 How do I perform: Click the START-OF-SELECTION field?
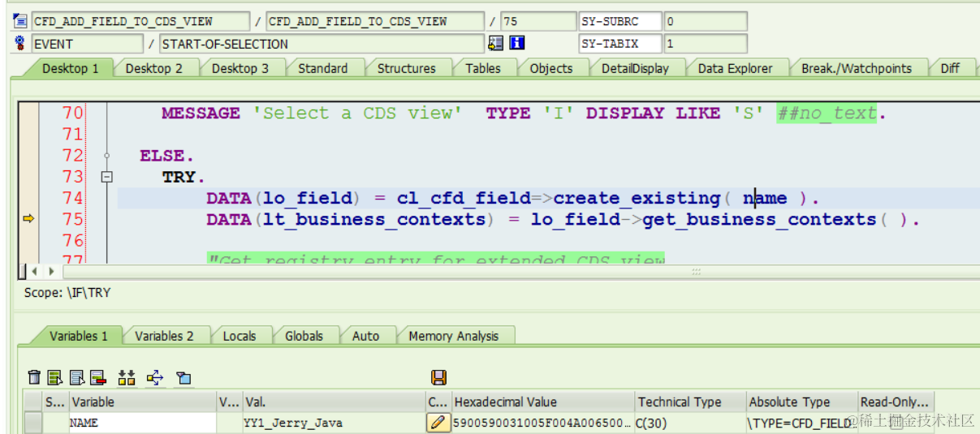pyautogui.click(x=321, y=44)
